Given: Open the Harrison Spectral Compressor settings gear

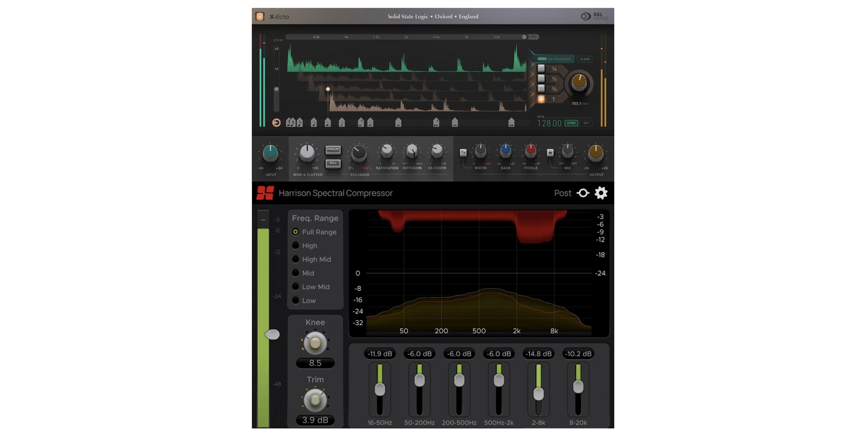Looking at the screenshot, I should (x=601, y=193).
